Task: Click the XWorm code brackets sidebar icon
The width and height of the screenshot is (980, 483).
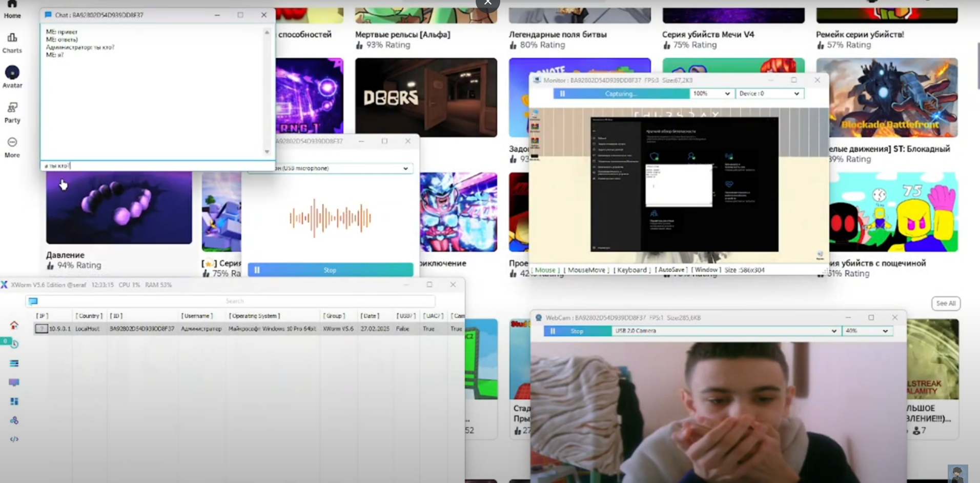Action: point(14,439)
